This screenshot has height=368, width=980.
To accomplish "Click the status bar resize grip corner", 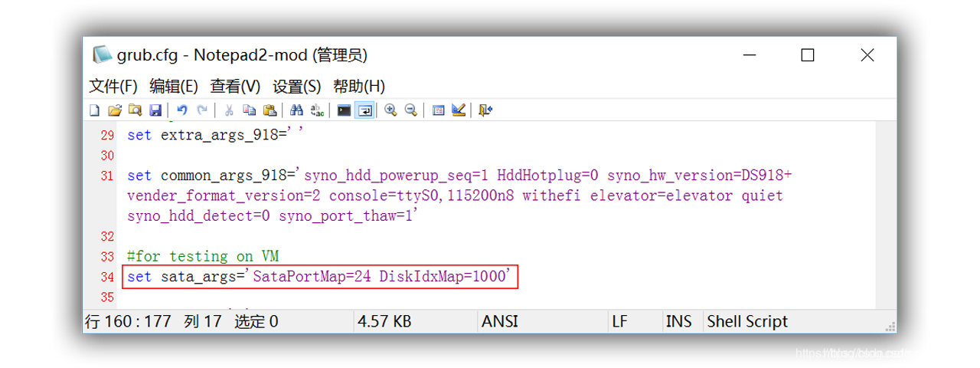I will pos(889,326).
